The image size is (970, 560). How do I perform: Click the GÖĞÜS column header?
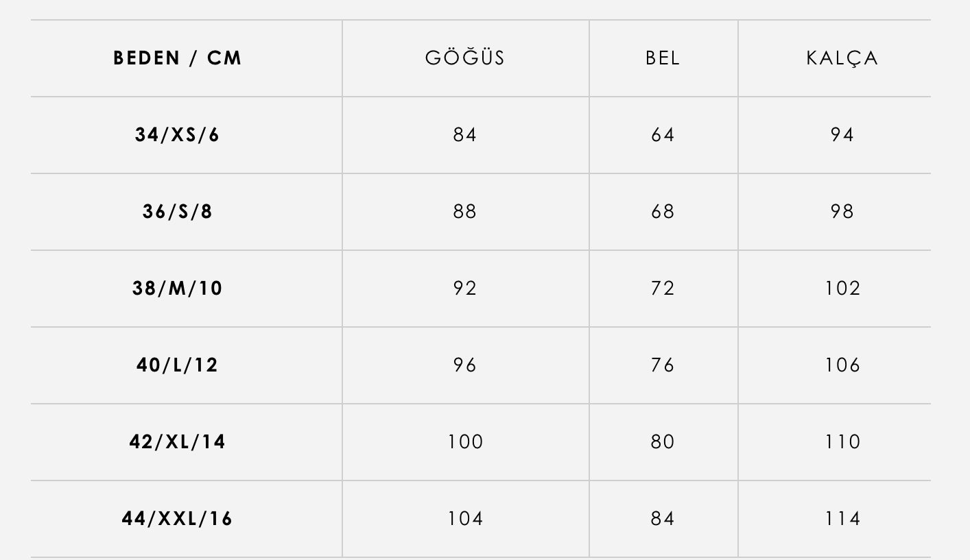click(x=465, y=58)
